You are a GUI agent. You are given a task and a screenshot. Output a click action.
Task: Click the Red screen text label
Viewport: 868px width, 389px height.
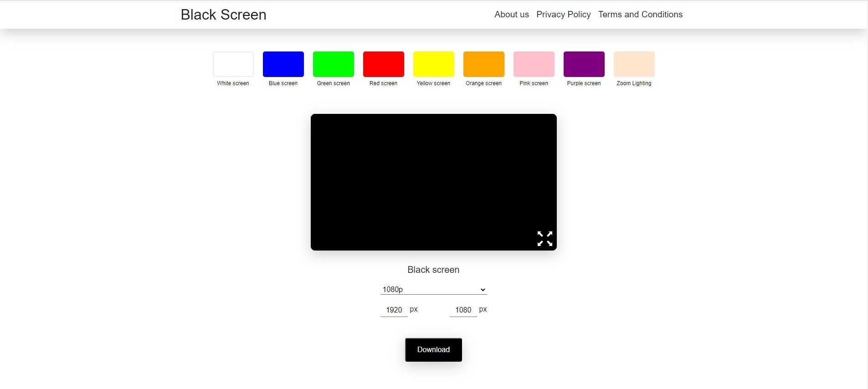coord(383,83)
